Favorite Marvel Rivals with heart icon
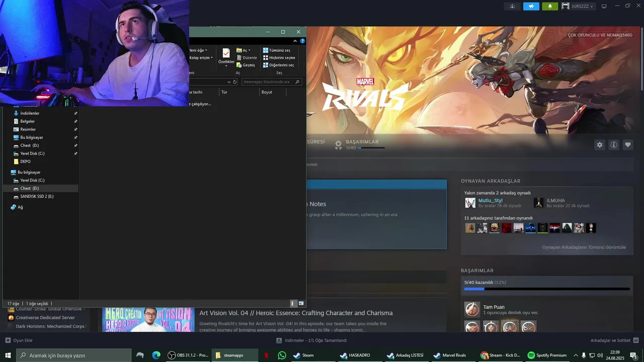The width and height of the screenshot is (644, 362). 628,145
